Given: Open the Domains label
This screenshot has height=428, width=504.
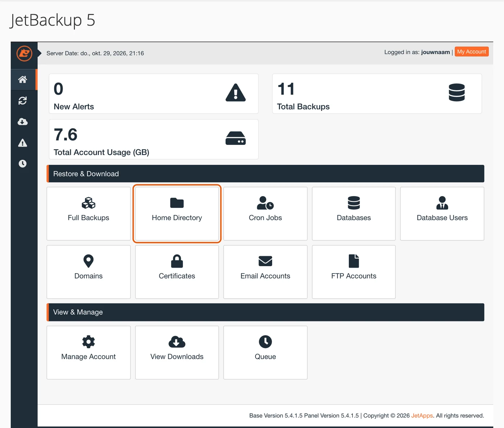Looking at the screenshot, I should pos(89,276).
